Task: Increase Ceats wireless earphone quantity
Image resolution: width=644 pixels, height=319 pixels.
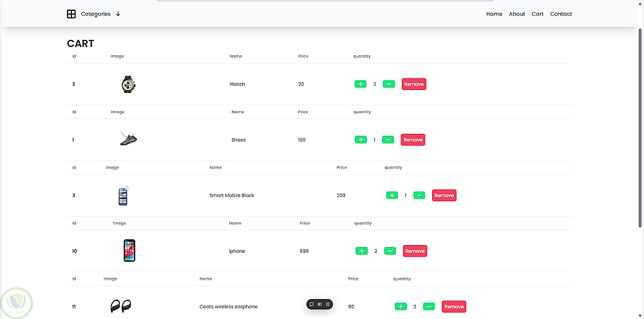Action: click(x=401, y=307)
